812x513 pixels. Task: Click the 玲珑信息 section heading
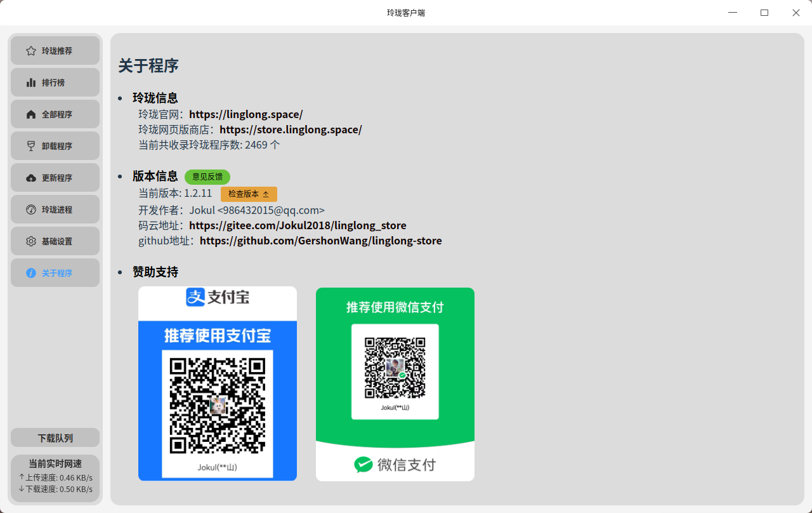point(155,98)
